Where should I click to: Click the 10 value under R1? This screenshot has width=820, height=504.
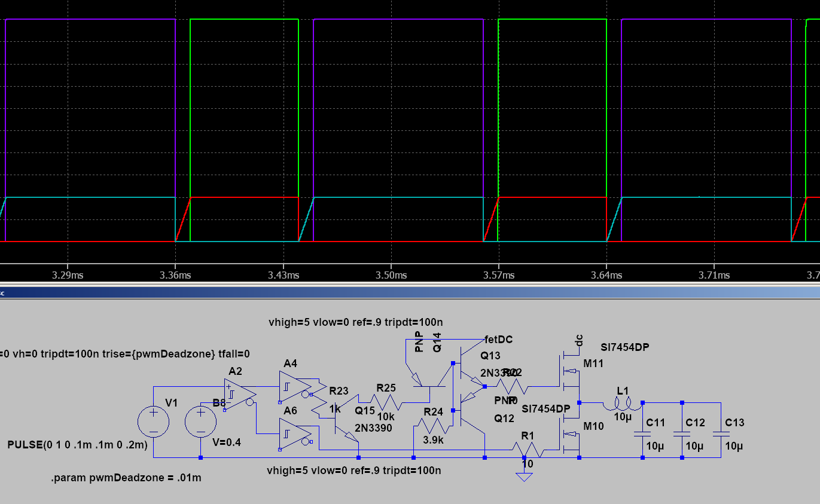pyautogui.click(x=528, y=463)
